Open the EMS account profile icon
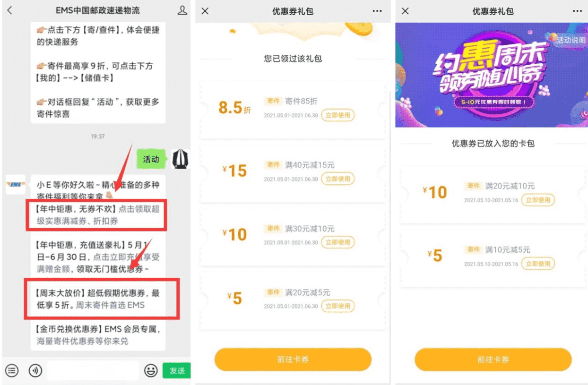 [182, 10]
